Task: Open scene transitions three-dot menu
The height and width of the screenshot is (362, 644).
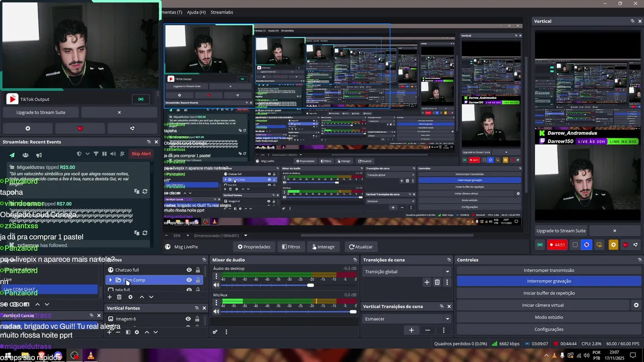Action: tap(447, 283)
